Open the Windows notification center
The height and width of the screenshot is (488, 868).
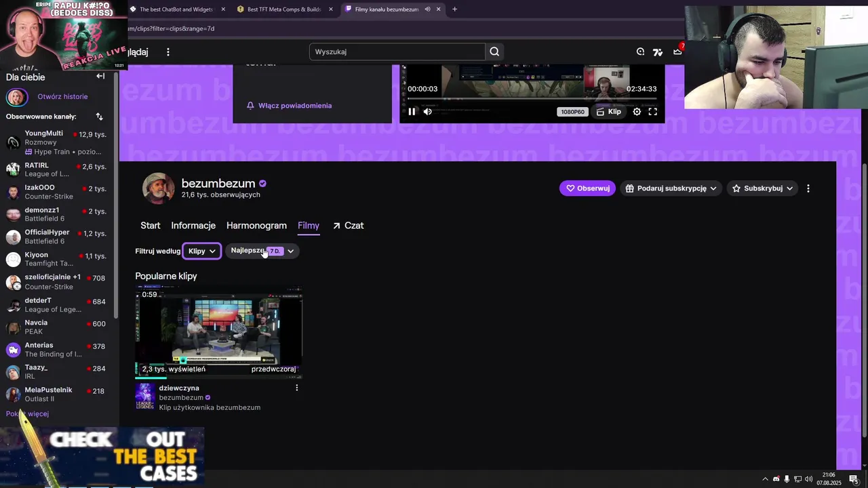tap(854, 479)
